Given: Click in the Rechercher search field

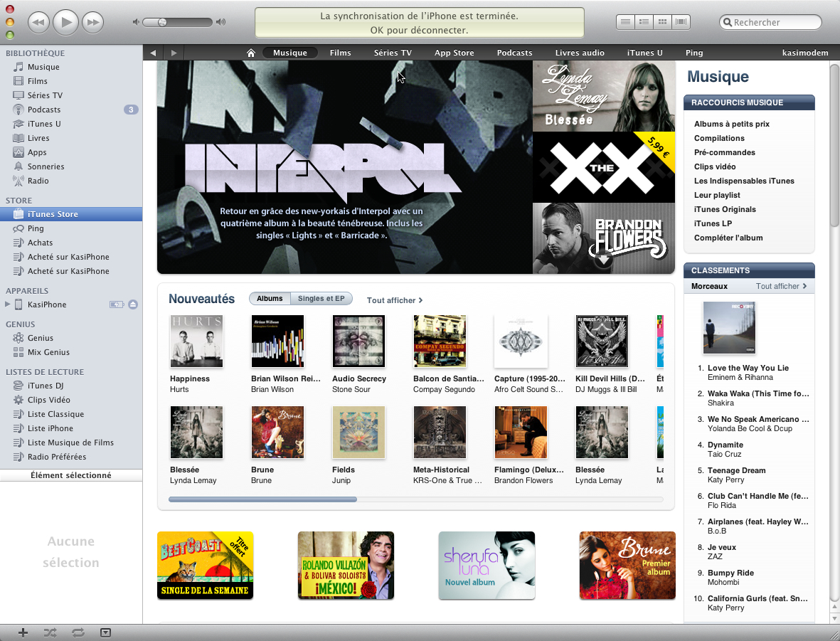Looking at the screenshot, I should 770,23.
